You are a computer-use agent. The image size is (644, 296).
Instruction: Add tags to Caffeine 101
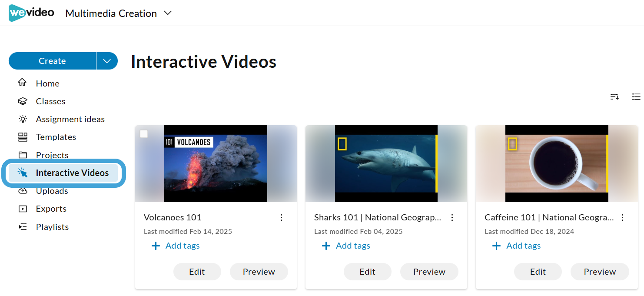click(516, 246)
